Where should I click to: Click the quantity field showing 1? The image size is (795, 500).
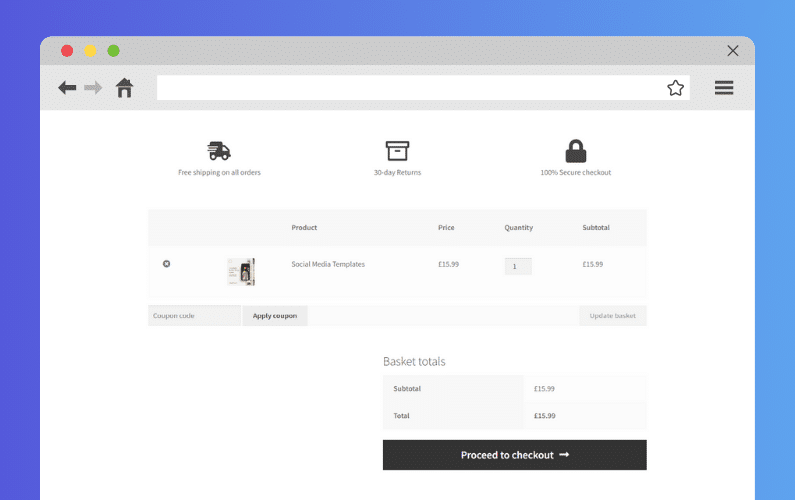(x=518, y=266)
